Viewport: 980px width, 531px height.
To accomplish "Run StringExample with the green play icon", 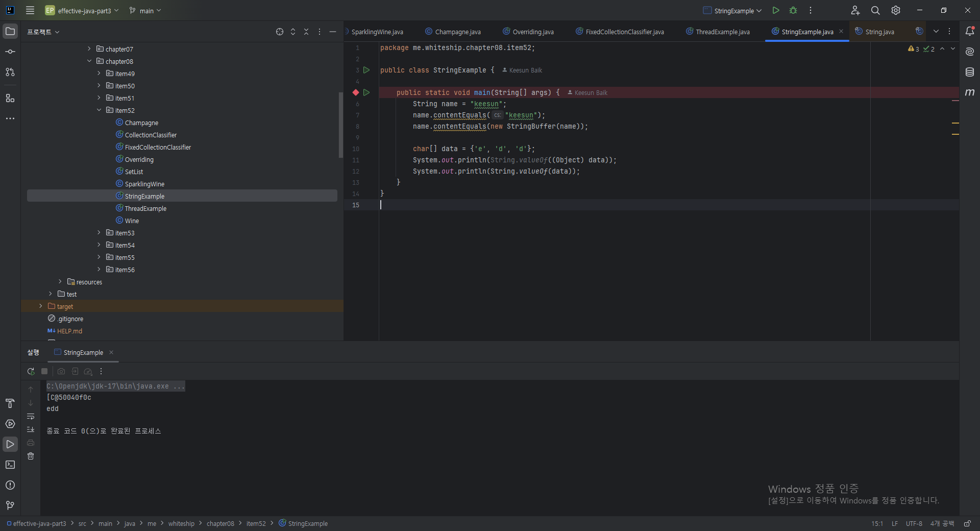I will (776, 10).
